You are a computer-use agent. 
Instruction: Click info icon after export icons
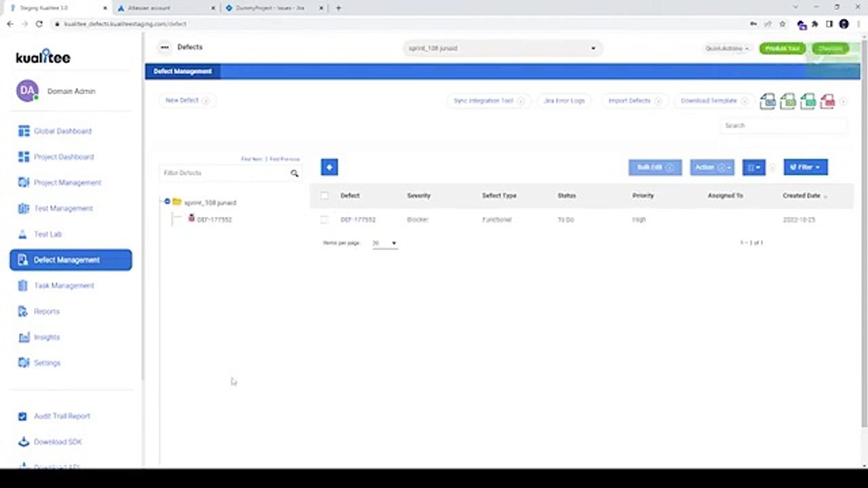click(x=844, y=102)
